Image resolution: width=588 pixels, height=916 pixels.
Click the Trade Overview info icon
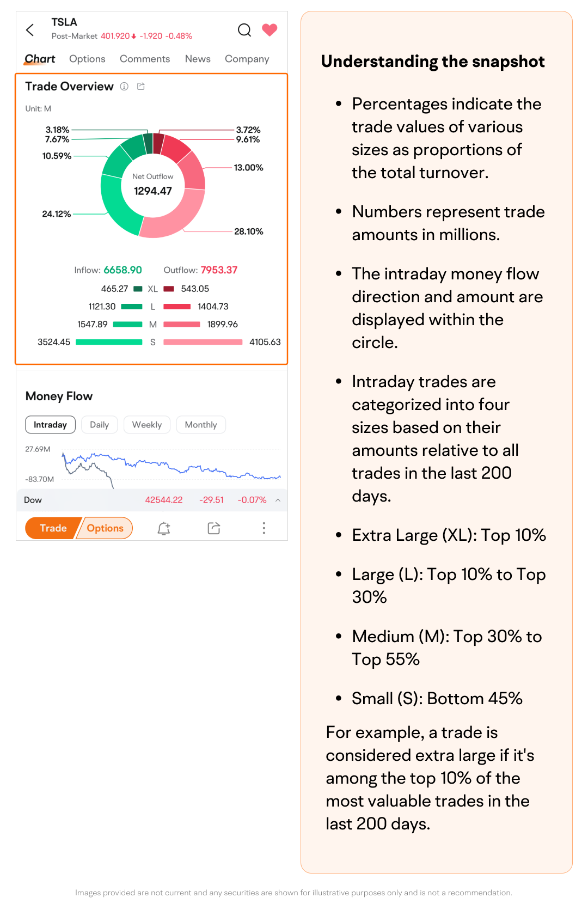click(124, 87)
